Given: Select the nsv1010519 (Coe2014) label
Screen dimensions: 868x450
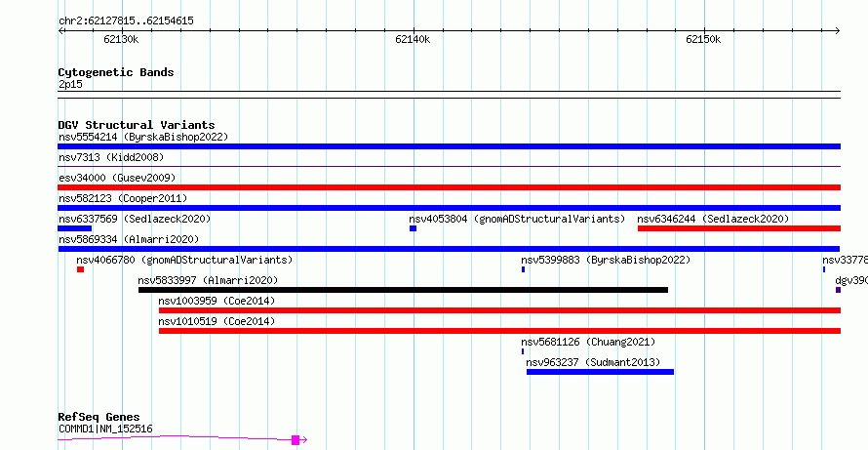Looking at the screenshot, I should point(217,321).
